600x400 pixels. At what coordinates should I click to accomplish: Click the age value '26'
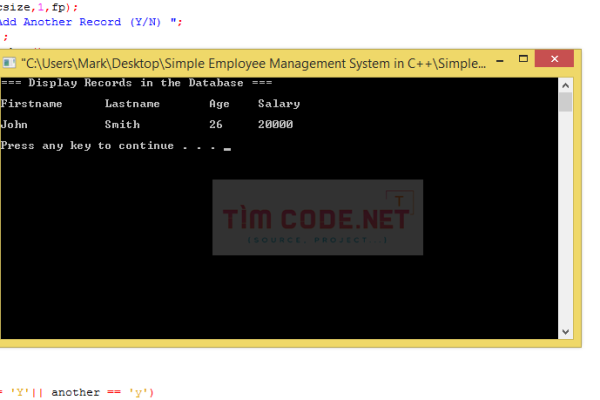click(x=216, y=124)
